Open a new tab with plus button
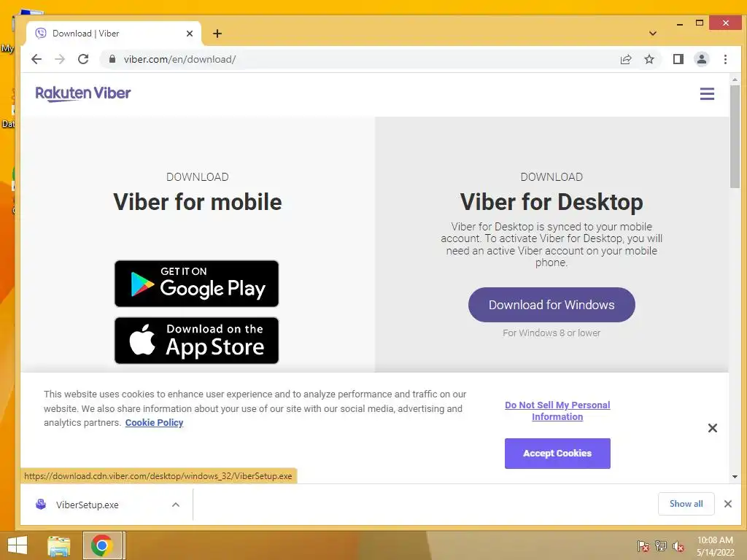 (x=217, y=34)
